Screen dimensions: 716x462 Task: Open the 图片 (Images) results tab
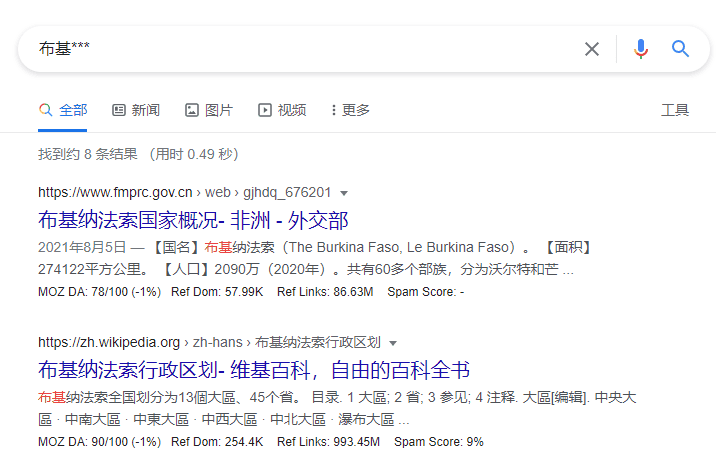[209, 110]
